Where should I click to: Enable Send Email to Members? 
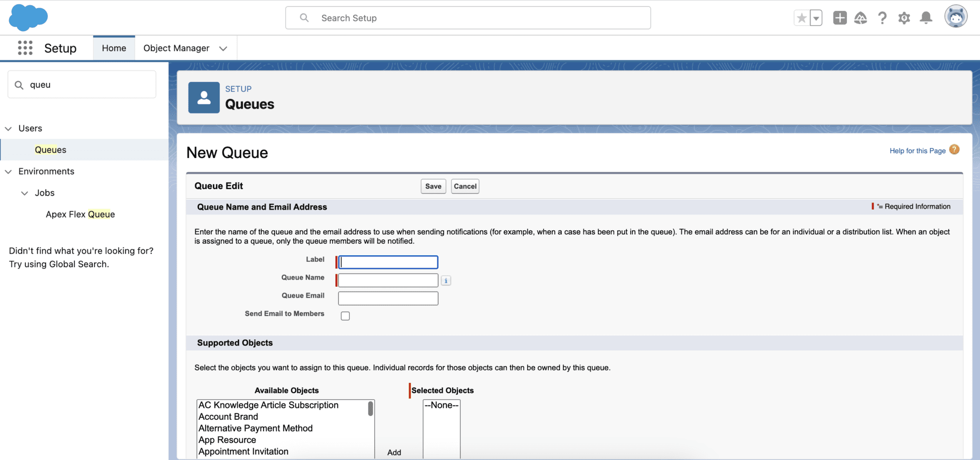(345, 315)
